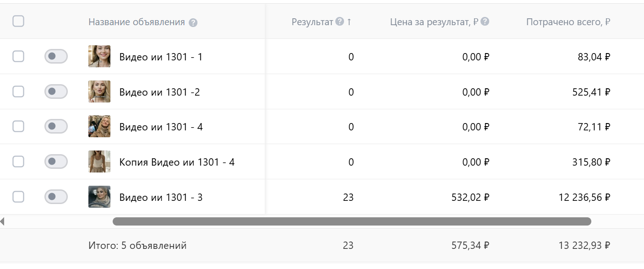Check the box for Видео ии 1301 - 3
The height and width of the screenshot is (269, 644).
tap(18, 197)
